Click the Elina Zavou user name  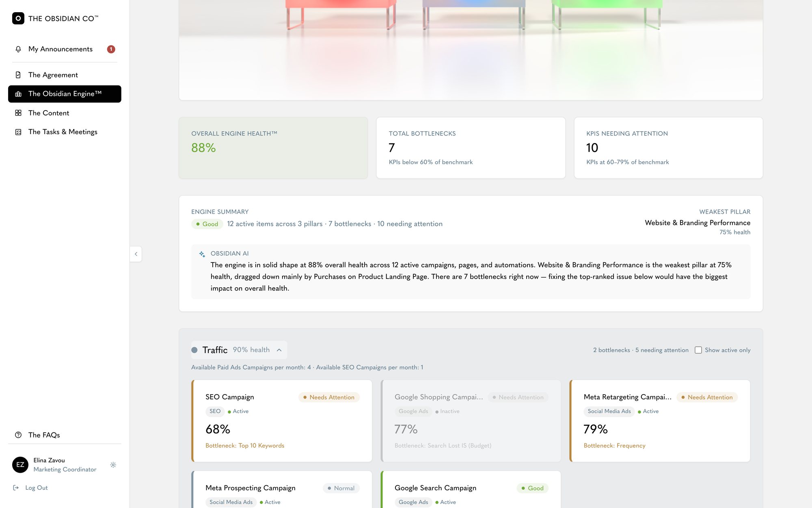pos(49,460)
